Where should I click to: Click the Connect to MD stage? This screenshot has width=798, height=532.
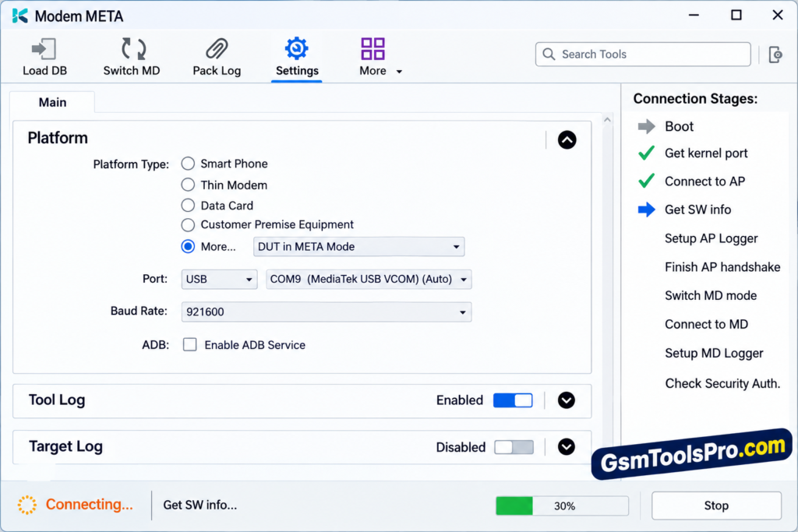(706, 325)
